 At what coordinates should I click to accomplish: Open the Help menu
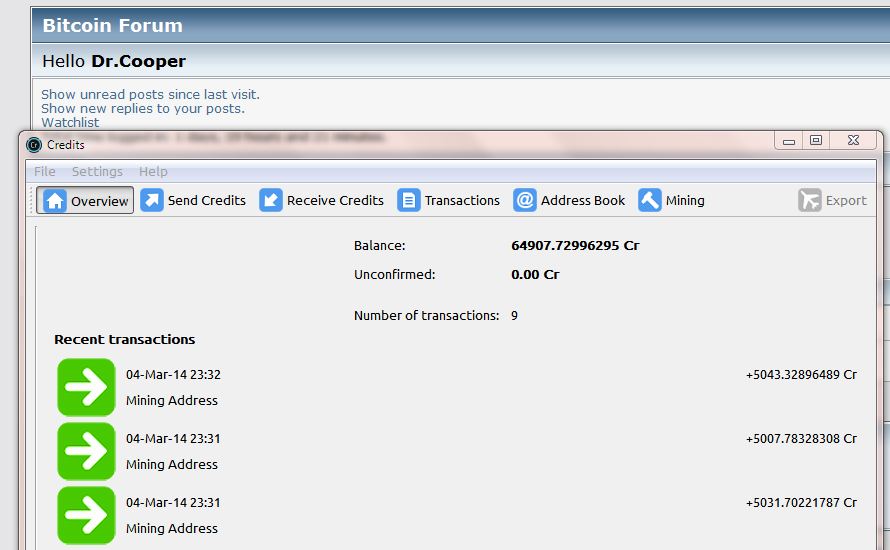pyautogui.click(x=153, y=171)
